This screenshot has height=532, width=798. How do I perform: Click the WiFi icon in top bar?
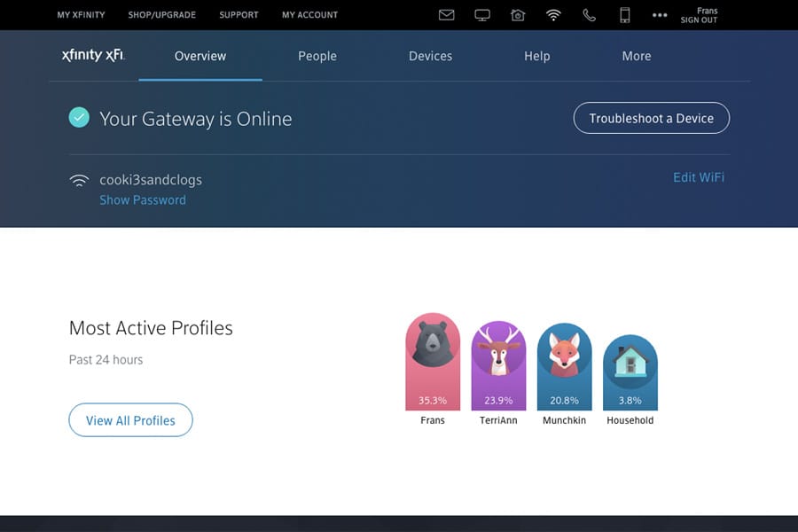point(553,15)
